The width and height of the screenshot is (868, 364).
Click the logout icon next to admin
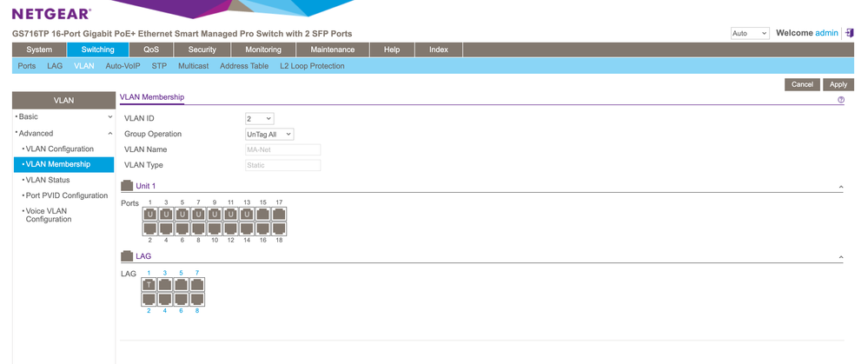[x=850, y=33]
